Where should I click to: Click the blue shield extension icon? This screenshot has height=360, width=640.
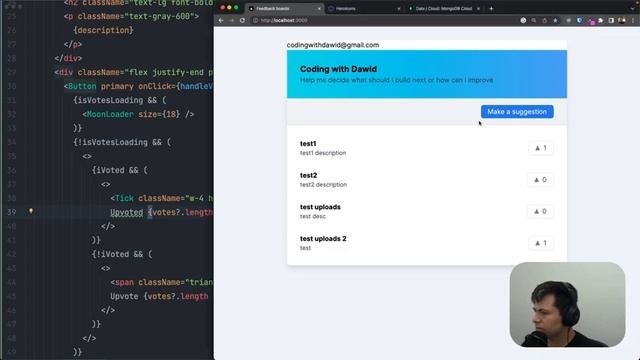coord(579,20)
